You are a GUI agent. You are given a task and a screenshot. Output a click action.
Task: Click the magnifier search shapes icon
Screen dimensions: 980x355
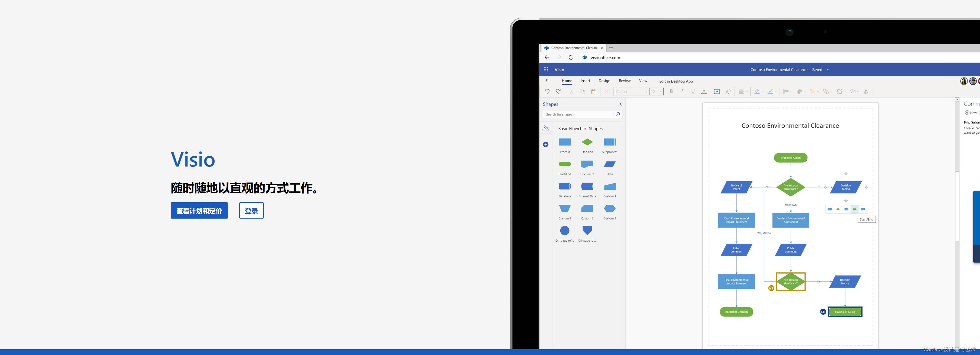pyautogui.click(x=618, y=114)
